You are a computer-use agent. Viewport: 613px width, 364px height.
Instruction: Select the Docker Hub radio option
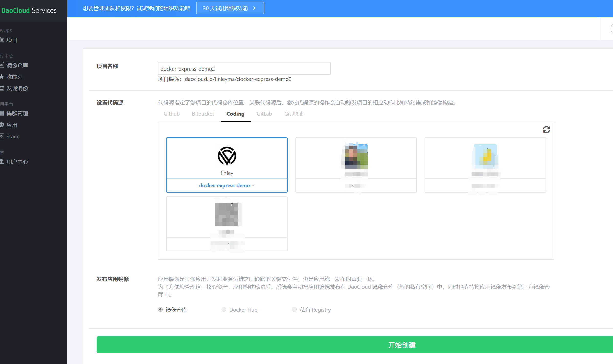pos(224,310)
